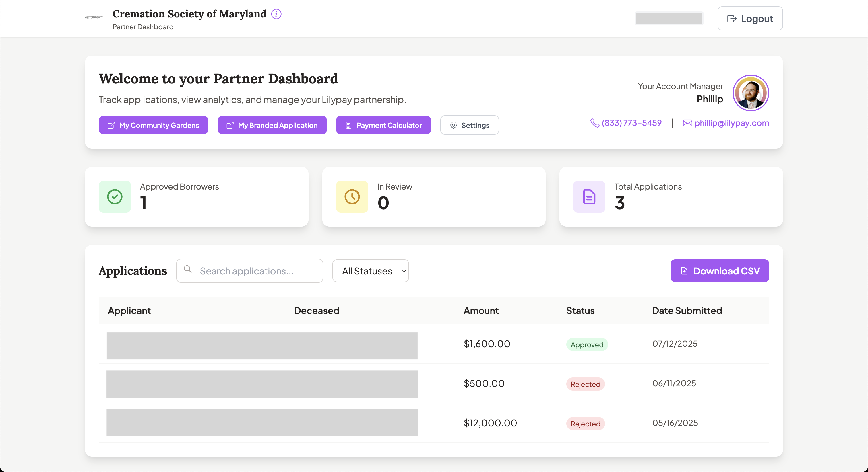The image size is (868, 472).
Task: Click the external link icon on My Community Gardens
Action: pos(111,125)
